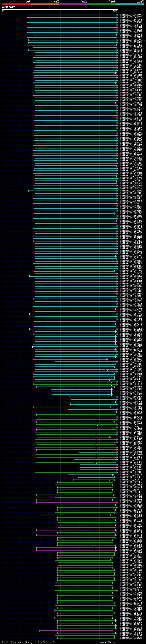The height and width of the screenshot is (644, 146).
Task: Select the hit label UniRef100_A1E437
Action: [x=131, y=369]
